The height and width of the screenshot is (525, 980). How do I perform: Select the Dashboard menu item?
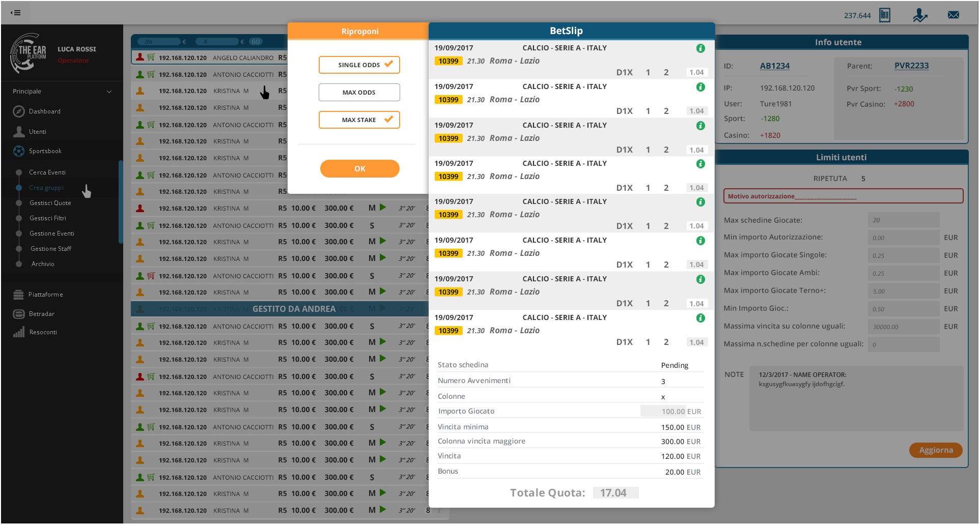(45, 111)
